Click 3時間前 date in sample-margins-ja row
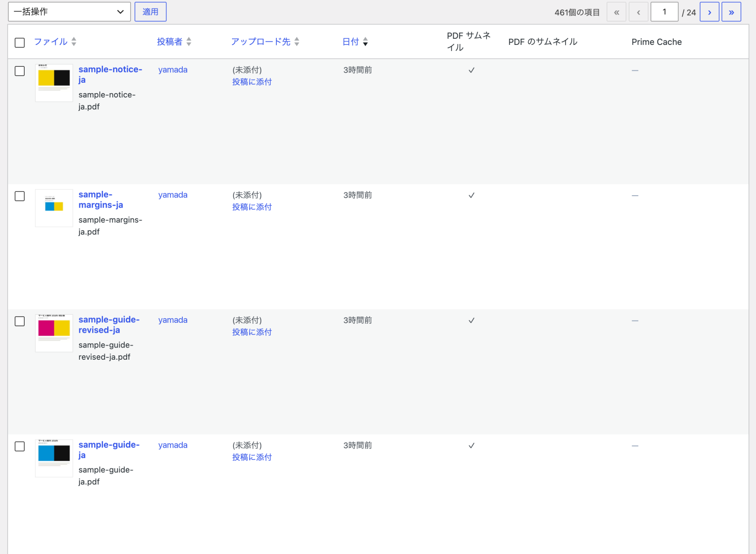The width and height of the screenshot is (756, 554). pyautogui.click(x=358, y=195)
